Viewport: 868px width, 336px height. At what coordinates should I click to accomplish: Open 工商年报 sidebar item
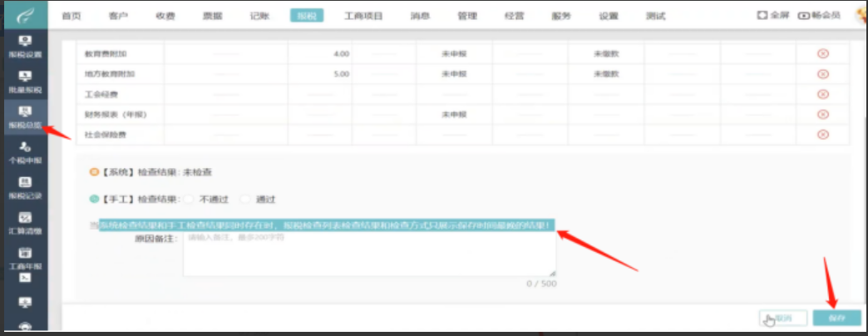pos(25,258)
